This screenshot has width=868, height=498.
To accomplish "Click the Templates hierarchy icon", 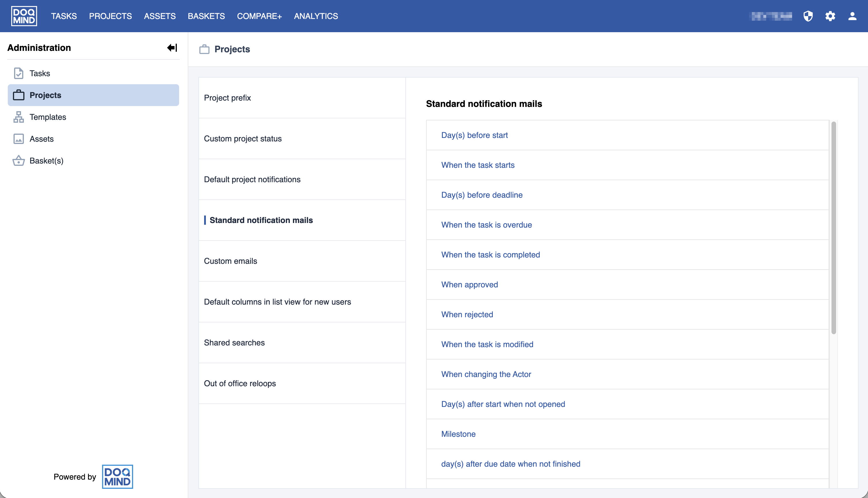I will [18, 117].
